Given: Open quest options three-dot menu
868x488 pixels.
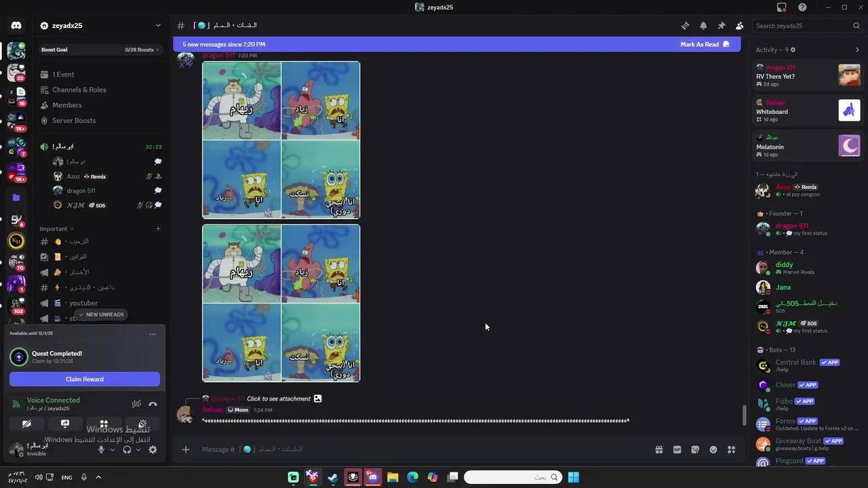Looking at the screenshot, I should click(153, 333).
